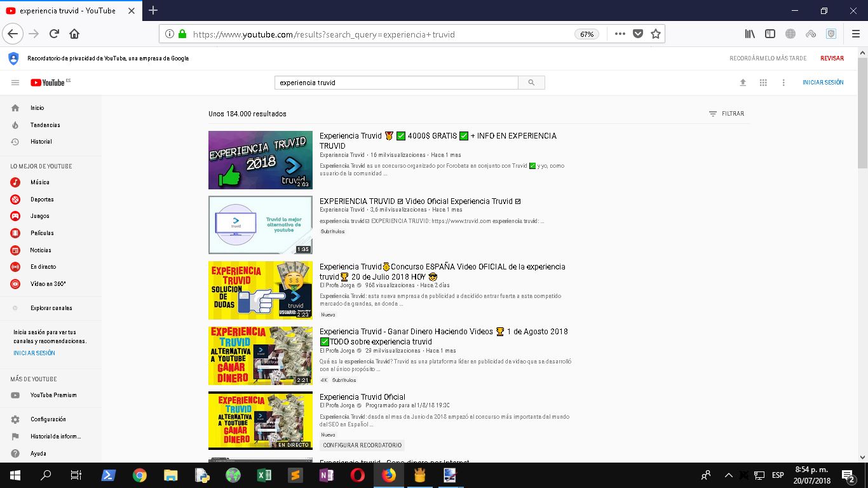Viewport: 868px width, 488px height.
Task: Open Chrome from taskbar
Action: tap(140, 475)
